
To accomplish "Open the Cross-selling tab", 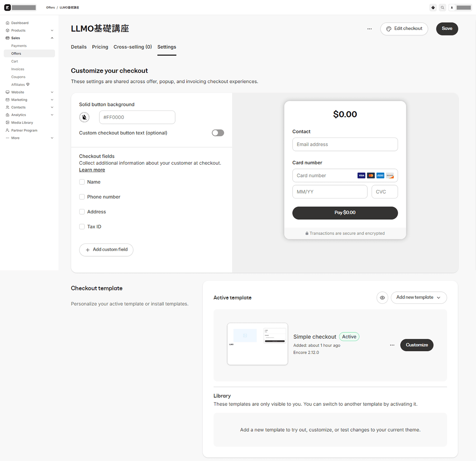I will [x=132, y=47].
